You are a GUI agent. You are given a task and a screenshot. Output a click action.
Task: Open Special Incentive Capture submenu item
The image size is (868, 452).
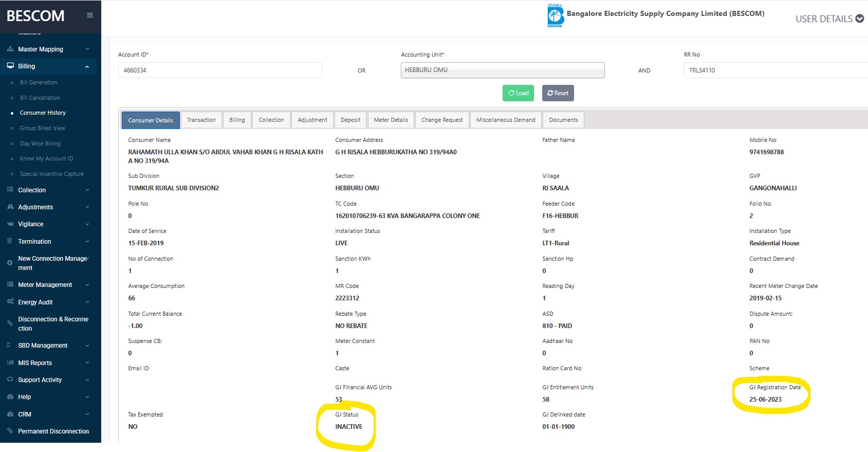(52, 174)
